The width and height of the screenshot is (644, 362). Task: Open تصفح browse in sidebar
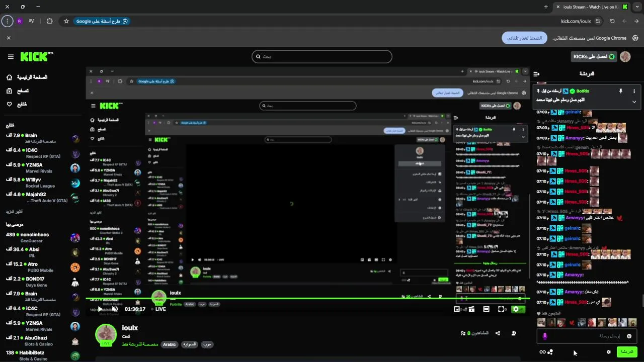pos(17,91)
